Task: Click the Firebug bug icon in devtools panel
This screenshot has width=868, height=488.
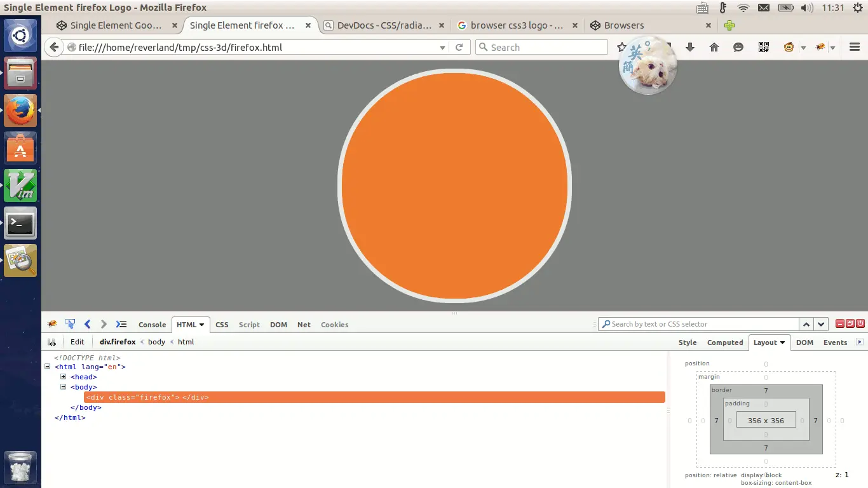Action: point(52,324)
